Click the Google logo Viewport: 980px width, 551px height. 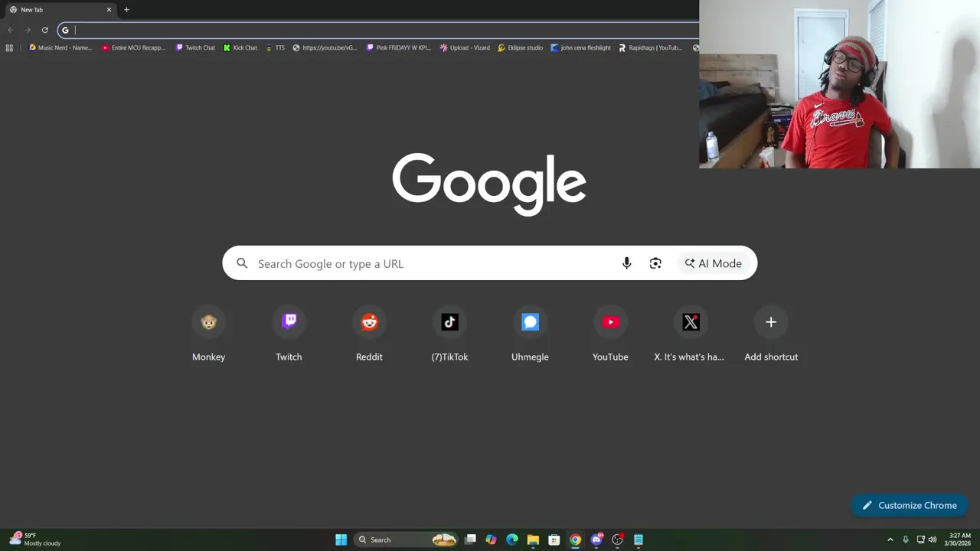(489, 184)
